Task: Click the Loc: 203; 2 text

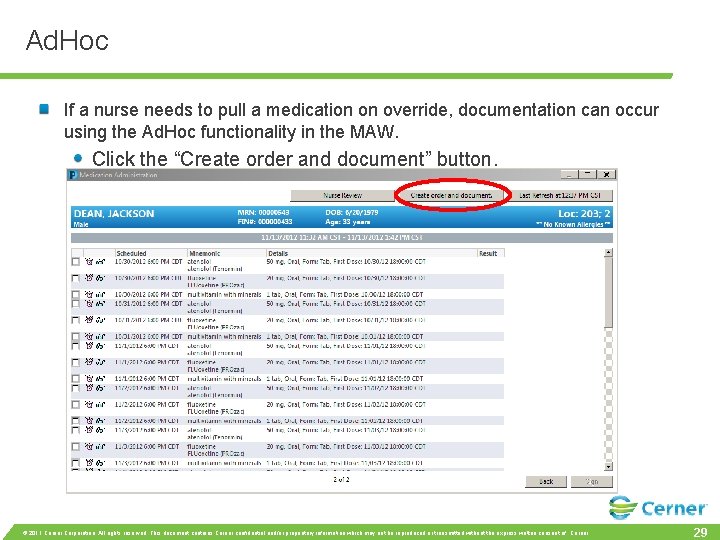Action: coord(584,214)
